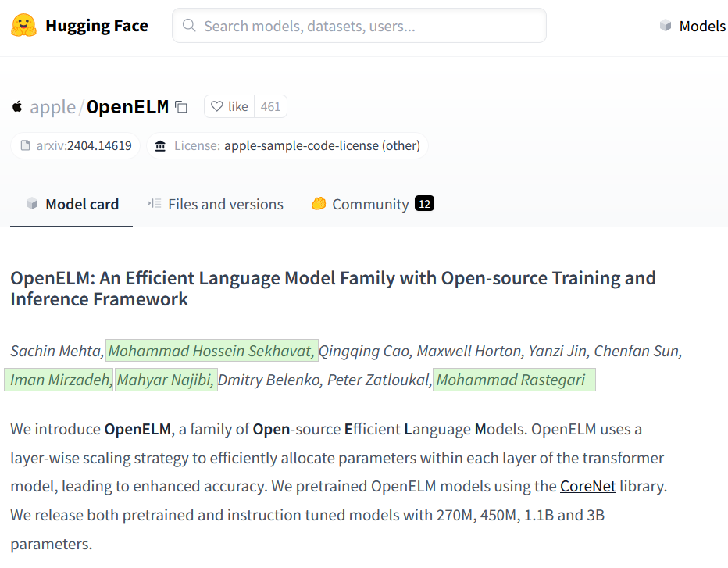Click the Models cube icon in navigation
The width and height of the screenshot is (728, 568).
coord(666,26)
